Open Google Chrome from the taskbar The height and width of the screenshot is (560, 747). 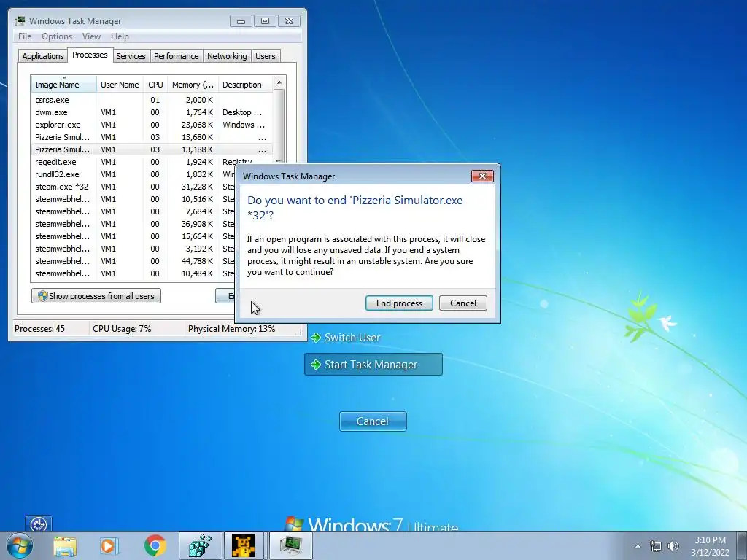click(155, 545)
